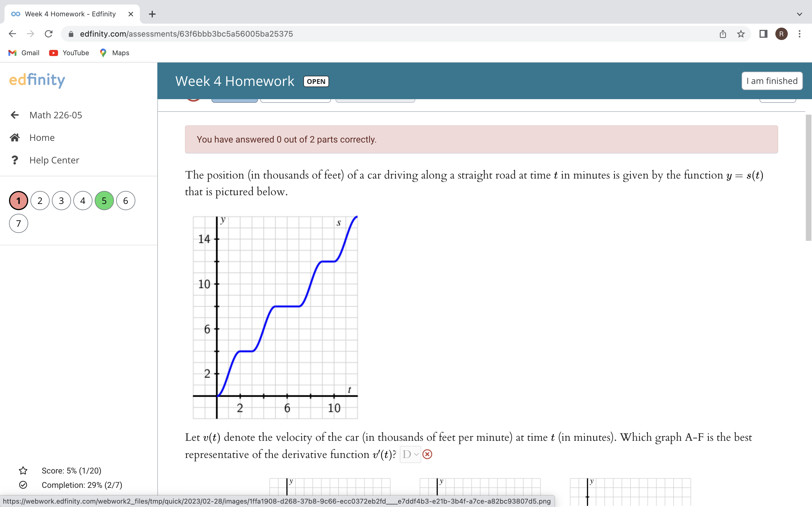Select question 7 in the question list

pos(18,223)
